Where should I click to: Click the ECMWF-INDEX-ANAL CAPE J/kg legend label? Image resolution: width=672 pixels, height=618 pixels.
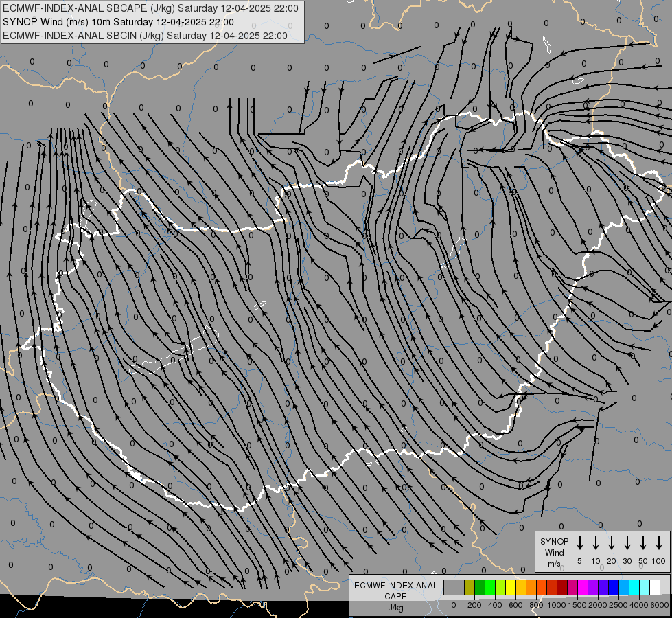(x=395, y=596)
